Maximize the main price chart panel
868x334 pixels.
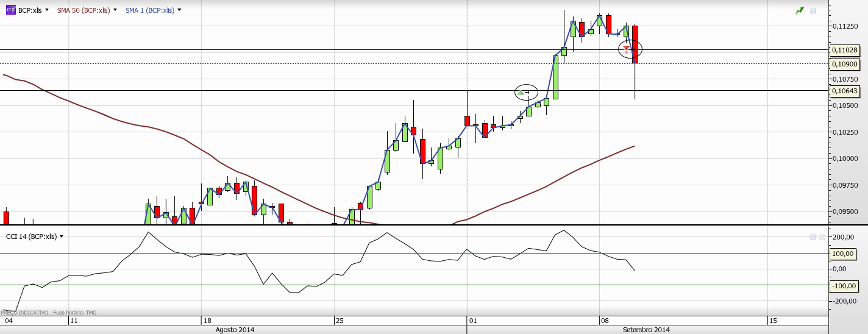[x=813, y=11]
